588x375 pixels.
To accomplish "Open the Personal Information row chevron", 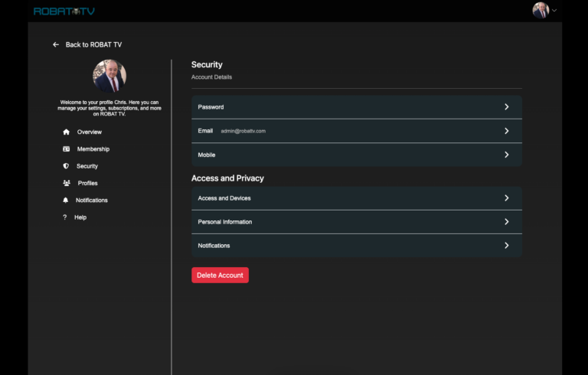I will [x=507, y=222].
